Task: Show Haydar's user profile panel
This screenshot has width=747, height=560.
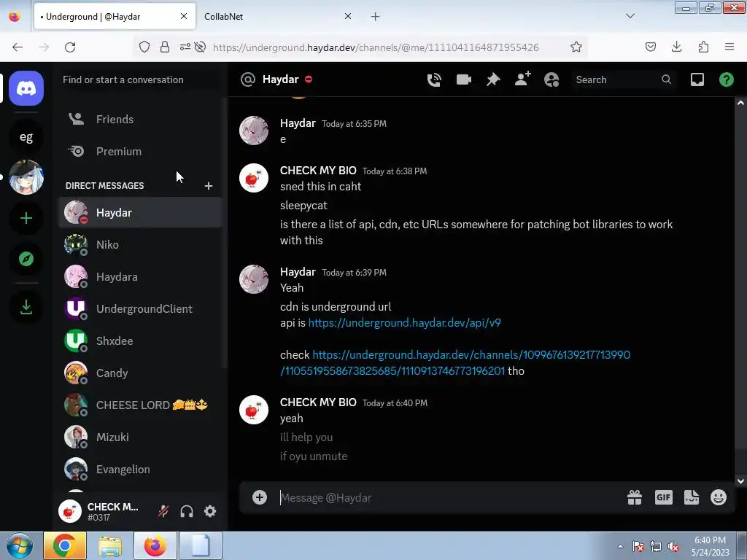Action: click(x=551, y=79)
